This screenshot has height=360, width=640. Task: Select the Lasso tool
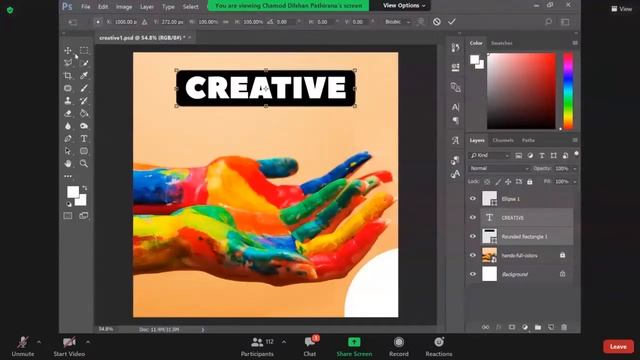tap(68, 63)
